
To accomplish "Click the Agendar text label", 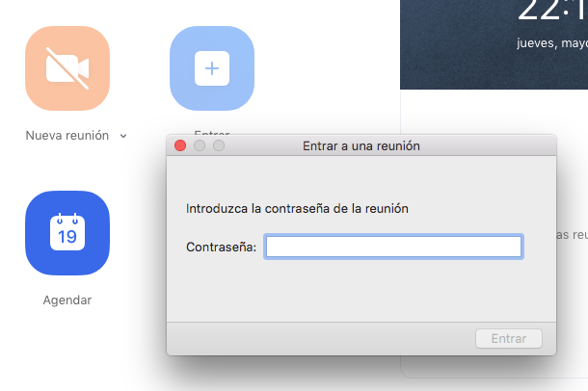I will (67, 300).
